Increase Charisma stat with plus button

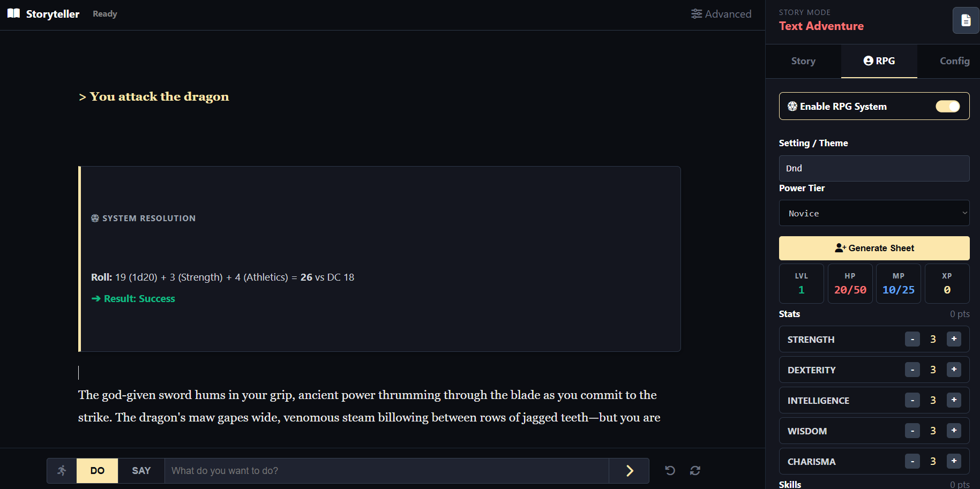click(x=954, y=461)
